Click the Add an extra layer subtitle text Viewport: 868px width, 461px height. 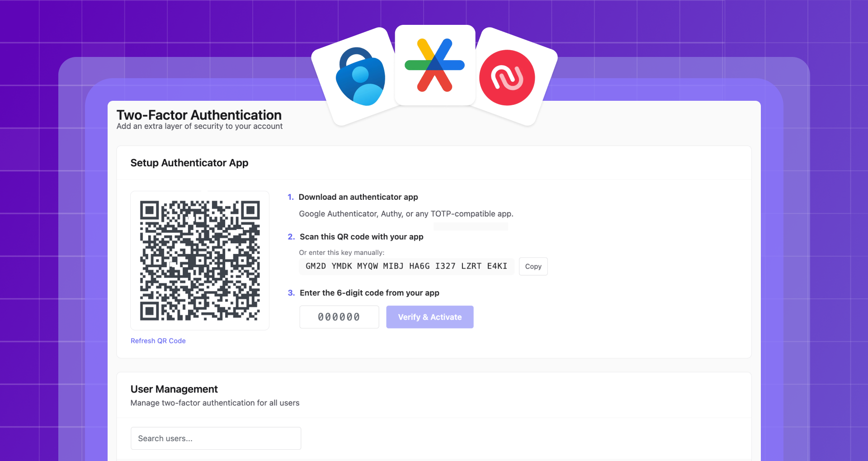click(199, 126)
